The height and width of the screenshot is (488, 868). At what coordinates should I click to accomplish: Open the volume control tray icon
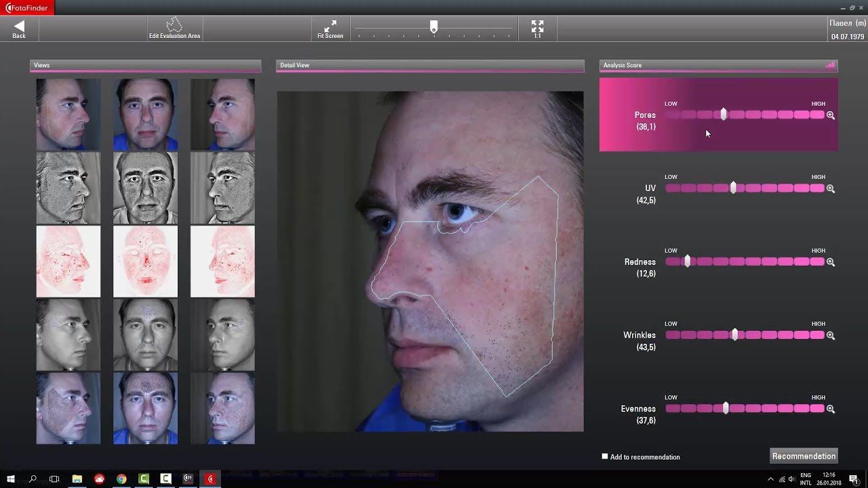pyautogui.click(x=792, y=479)
